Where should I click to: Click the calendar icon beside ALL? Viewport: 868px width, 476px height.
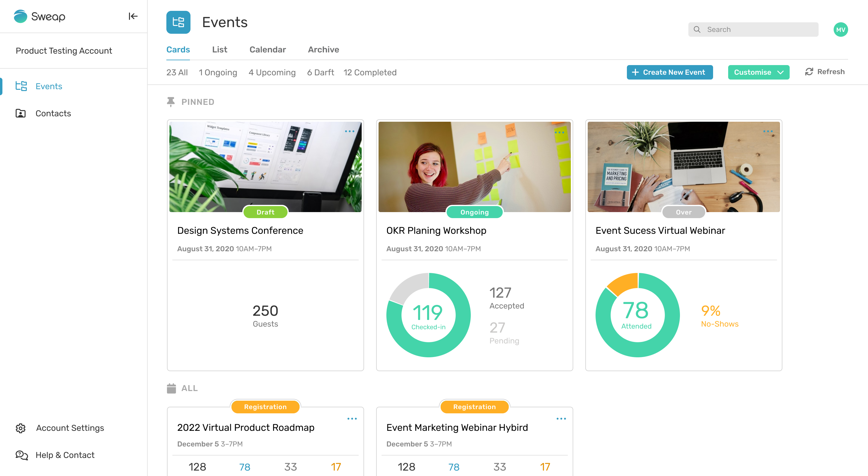[171, 388]
